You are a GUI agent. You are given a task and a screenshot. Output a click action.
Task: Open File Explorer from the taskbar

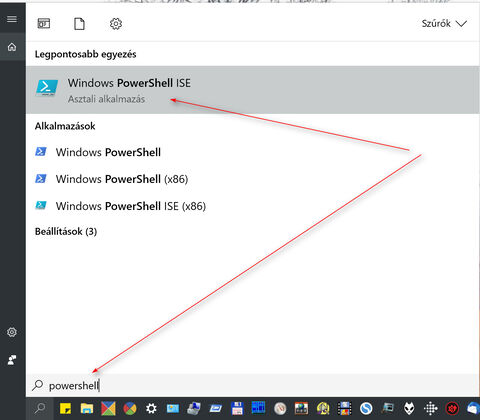(x=87, y=408)
